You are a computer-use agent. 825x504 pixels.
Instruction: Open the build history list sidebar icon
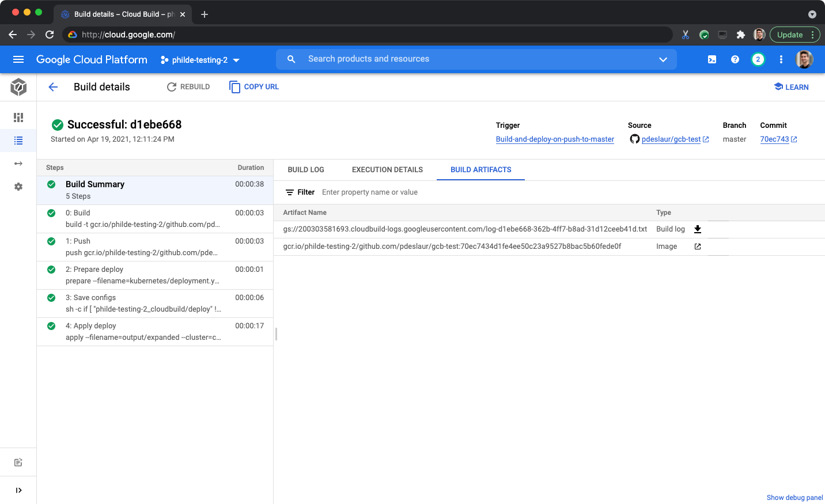18,141
